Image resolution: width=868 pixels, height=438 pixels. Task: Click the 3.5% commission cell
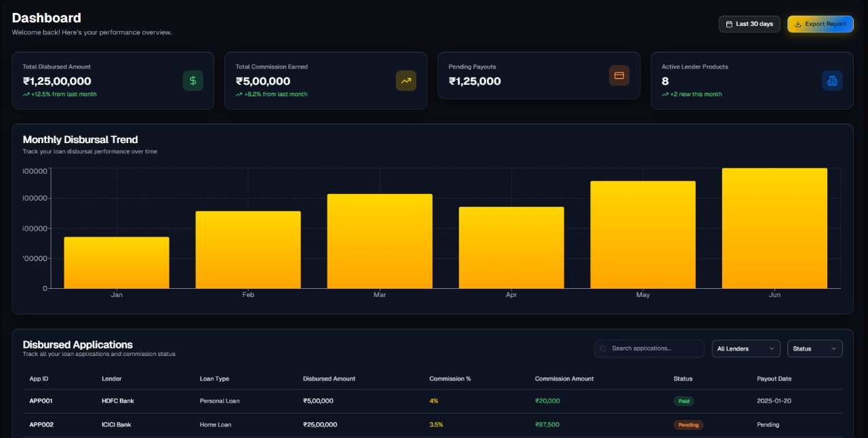point(437,424)
